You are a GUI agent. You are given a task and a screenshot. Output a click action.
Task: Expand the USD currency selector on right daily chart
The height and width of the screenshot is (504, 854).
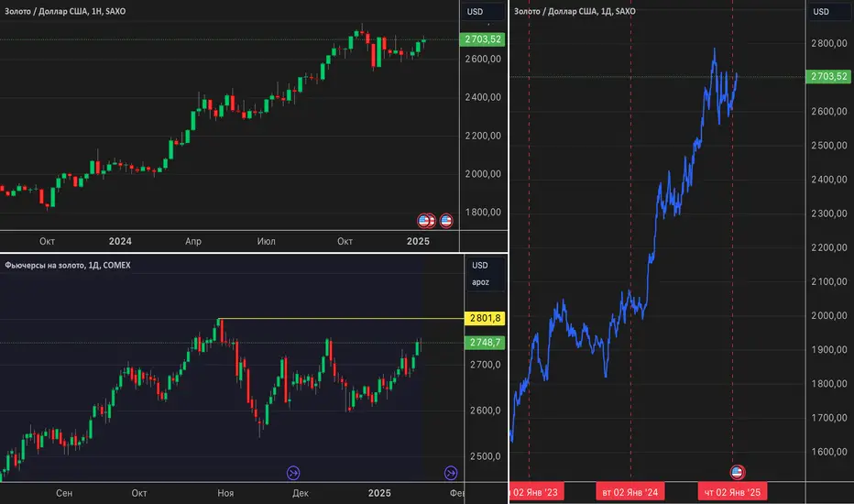point(821,12)
